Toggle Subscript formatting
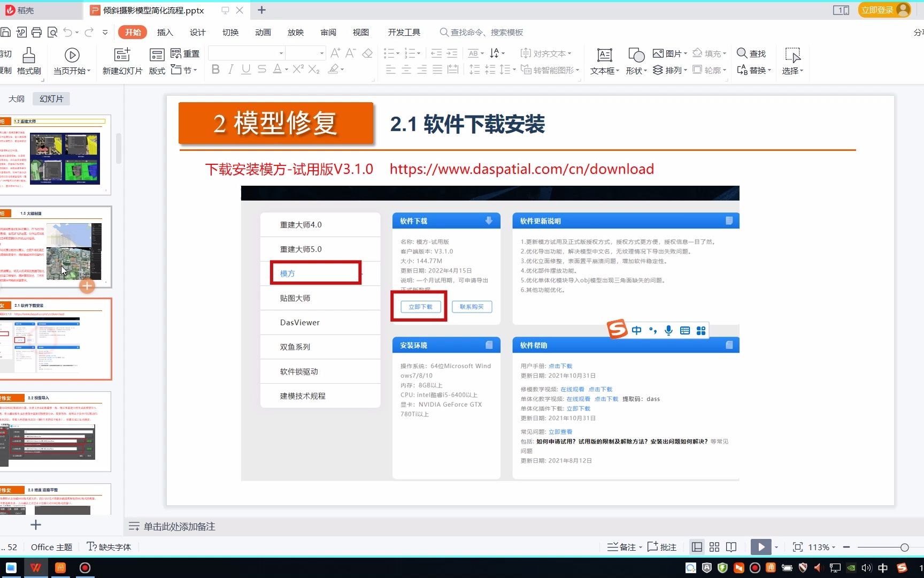 click(x=314, y=69)
